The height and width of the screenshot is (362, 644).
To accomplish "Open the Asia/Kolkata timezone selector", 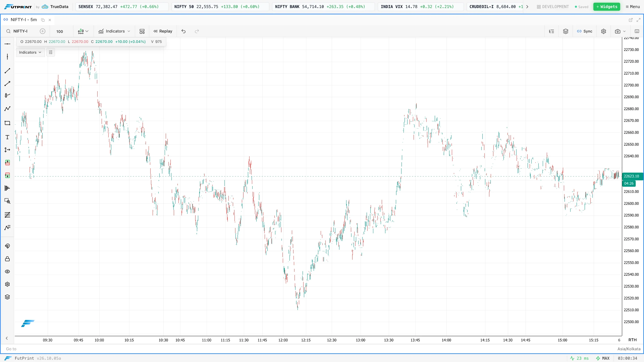I will coord(629,349).
